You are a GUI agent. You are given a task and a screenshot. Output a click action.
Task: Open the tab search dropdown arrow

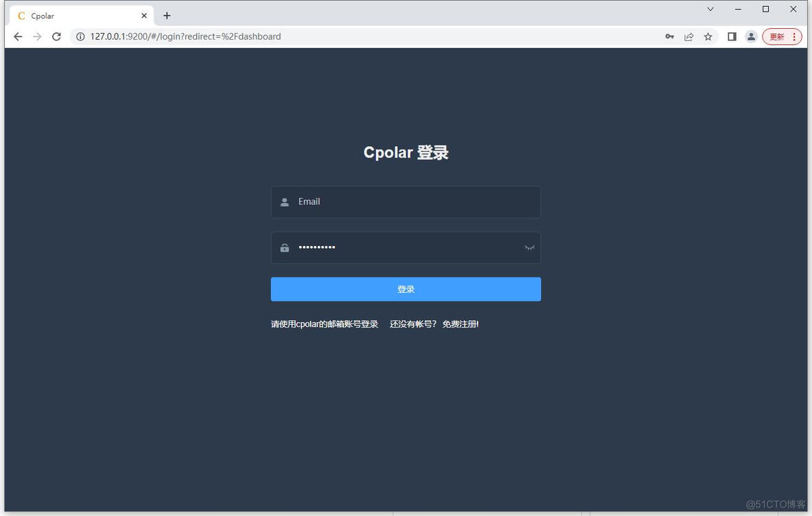tap(710, 10)
